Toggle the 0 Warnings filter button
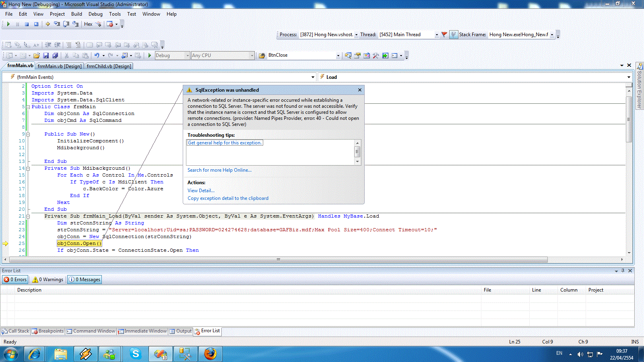Screen dimensions: 644x362 tap(47, 280)
